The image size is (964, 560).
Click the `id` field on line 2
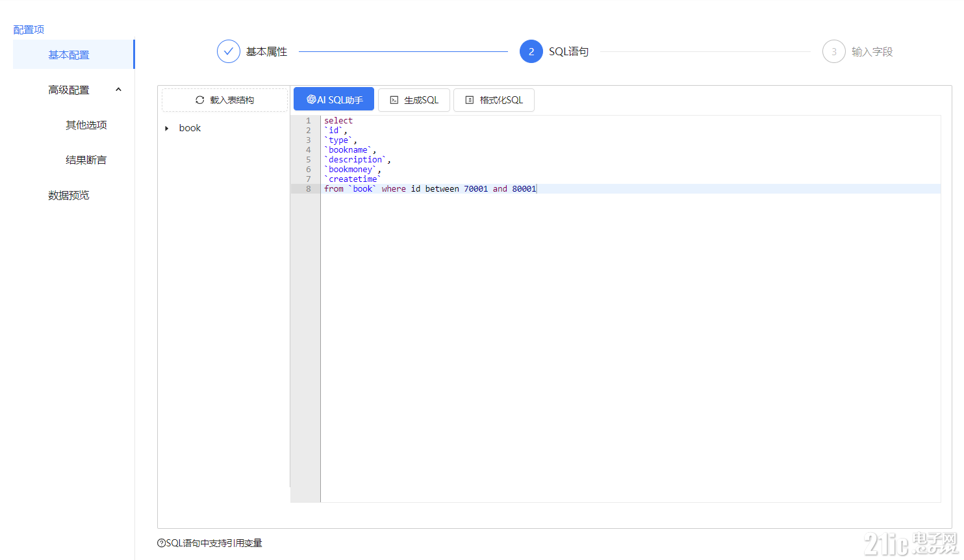[x=334, y=131]
